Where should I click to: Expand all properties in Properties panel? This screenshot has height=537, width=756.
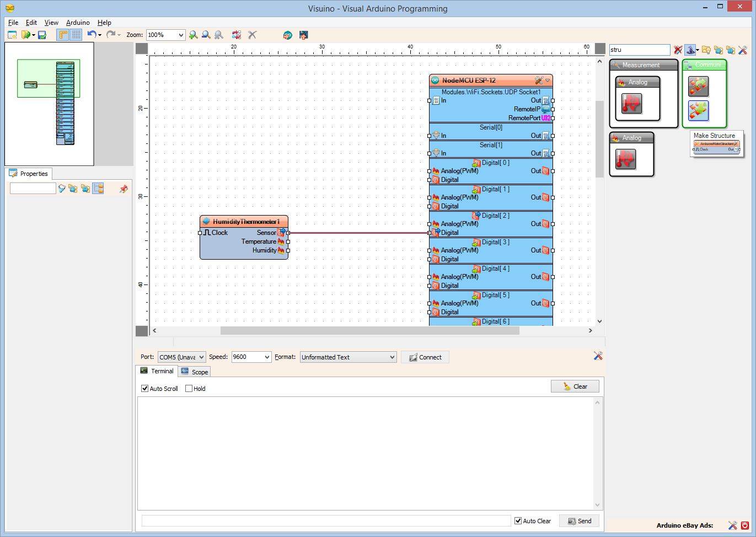73,189
